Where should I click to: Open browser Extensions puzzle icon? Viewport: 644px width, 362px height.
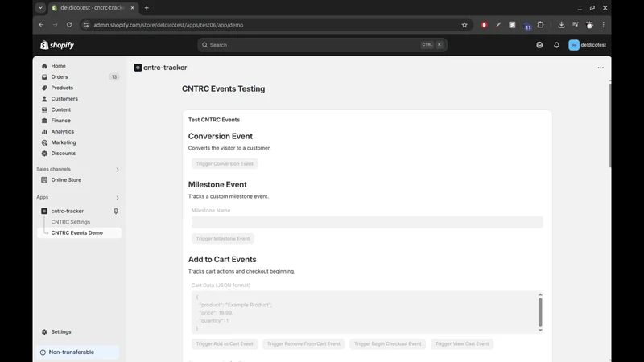coord(540,25)
